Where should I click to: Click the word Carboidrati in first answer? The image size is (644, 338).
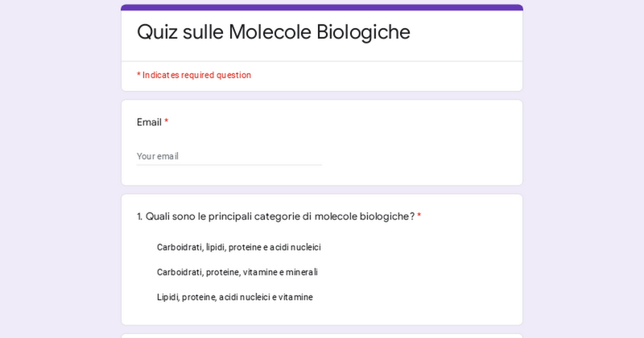pyautogui.click(x=180, y=247)
